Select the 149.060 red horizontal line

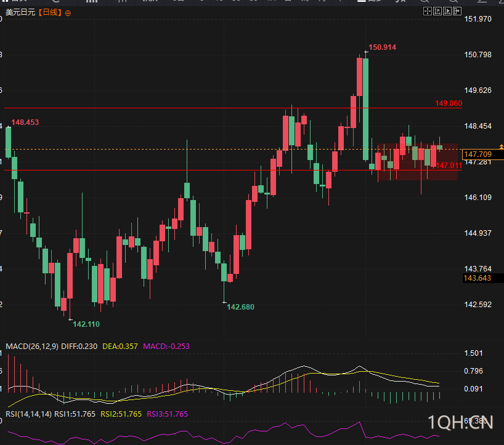click(233, 108)
